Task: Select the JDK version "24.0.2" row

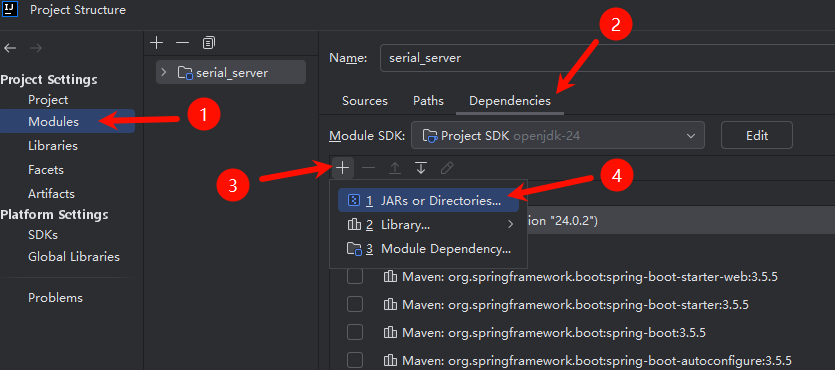Action: 681,220
